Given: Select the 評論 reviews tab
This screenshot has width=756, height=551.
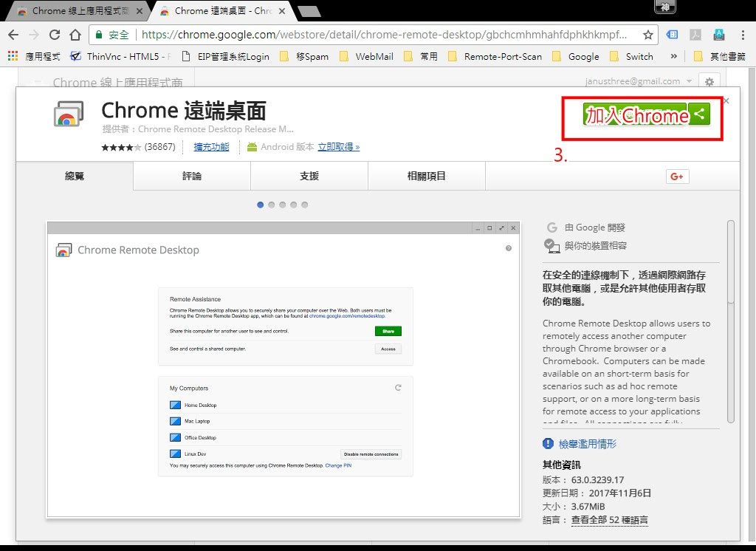Looking at the screenshot, I should (192, 176).
